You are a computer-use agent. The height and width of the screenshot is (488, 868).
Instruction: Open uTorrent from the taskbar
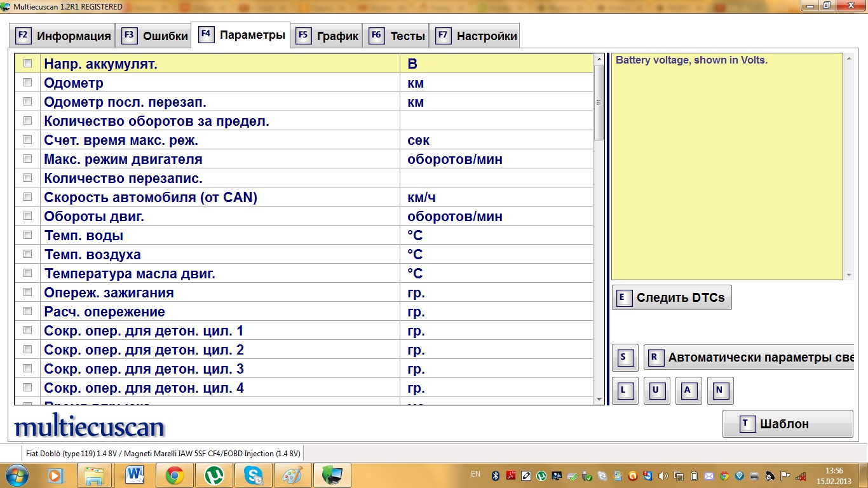tap(214, 475)
